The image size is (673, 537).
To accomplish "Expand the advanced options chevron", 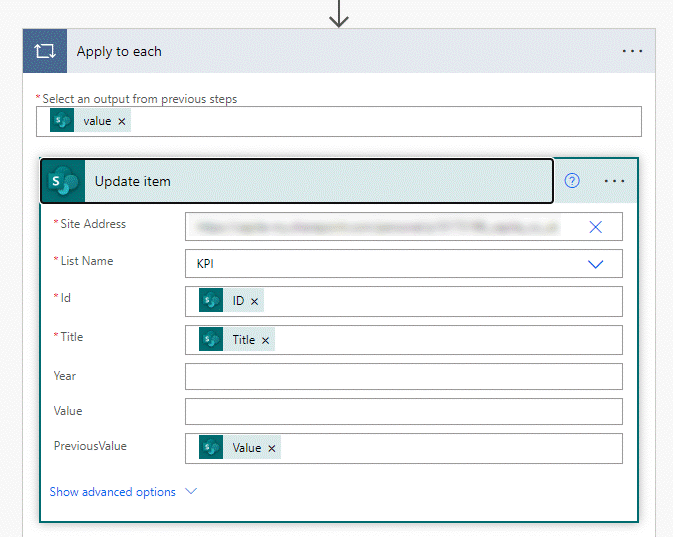I will coord(191,491).
